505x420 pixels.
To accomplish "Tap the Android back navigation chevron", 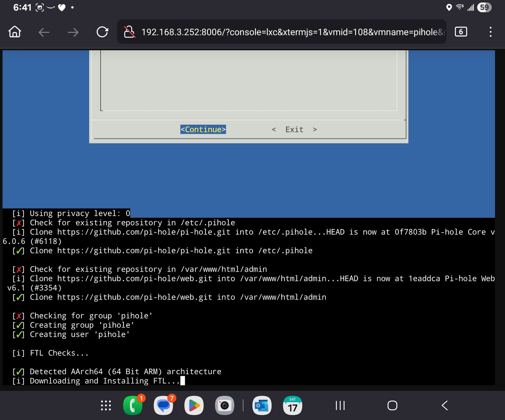I will point(445,405).
